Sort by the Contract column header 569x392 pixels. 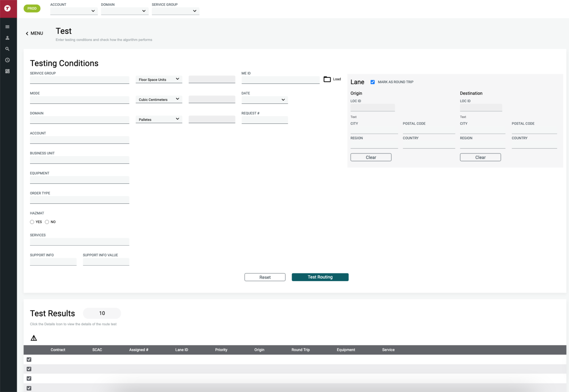click(x=58, y=350)
